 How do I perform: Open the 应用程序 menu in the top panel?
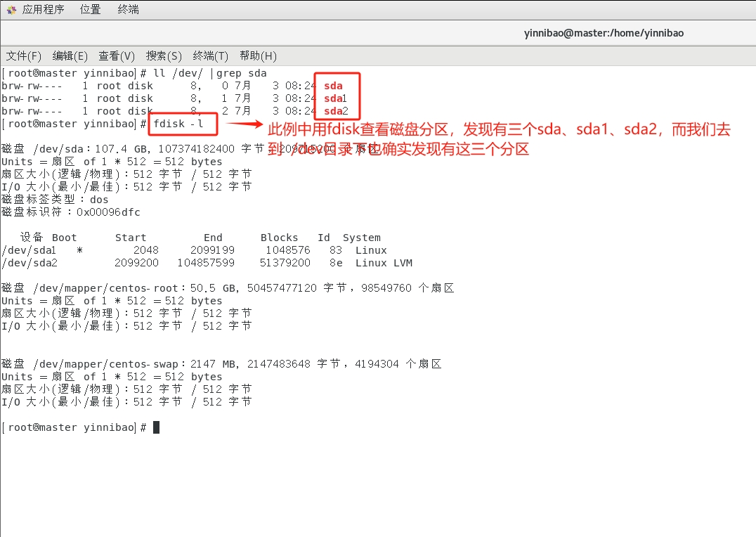pyautogui.click(x=43, y=10)
